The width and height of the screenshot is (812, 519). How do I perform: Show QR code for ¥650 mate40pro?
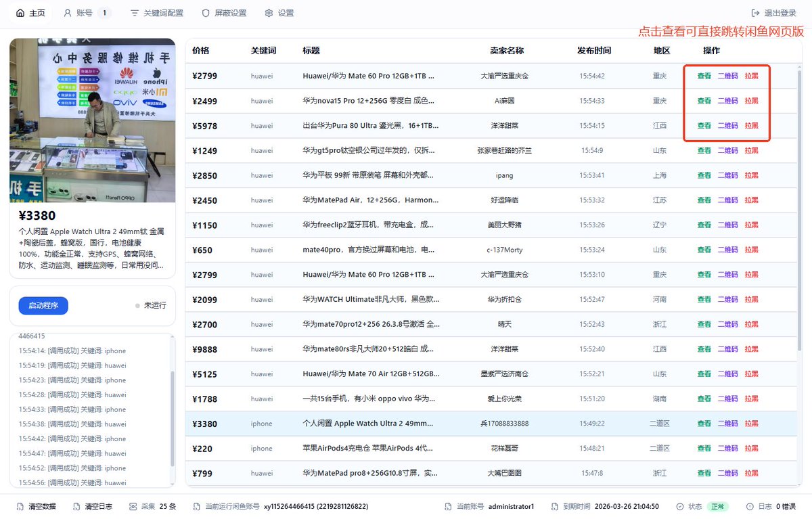728,250
